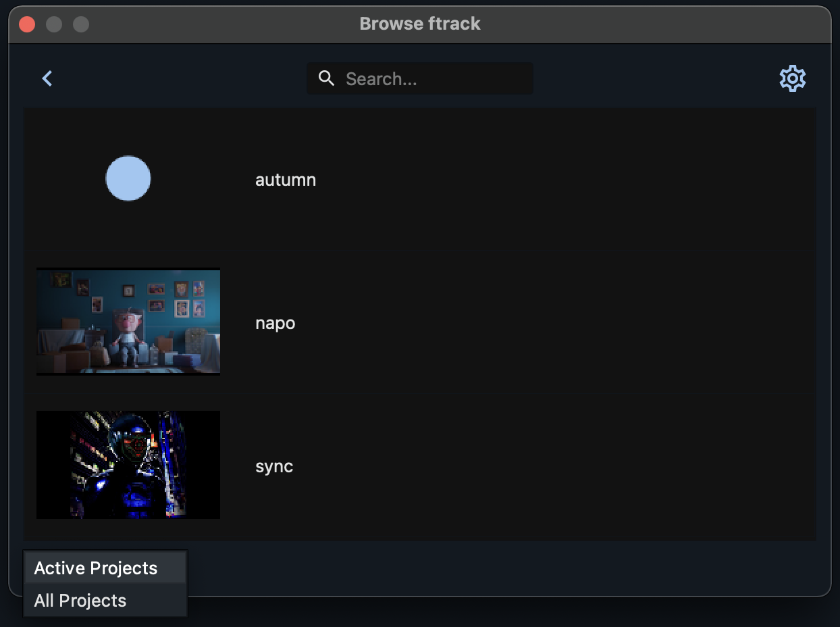Screen dimensions: 840x627
Task: Select the napo project name
Action: [x=275, y=323]
